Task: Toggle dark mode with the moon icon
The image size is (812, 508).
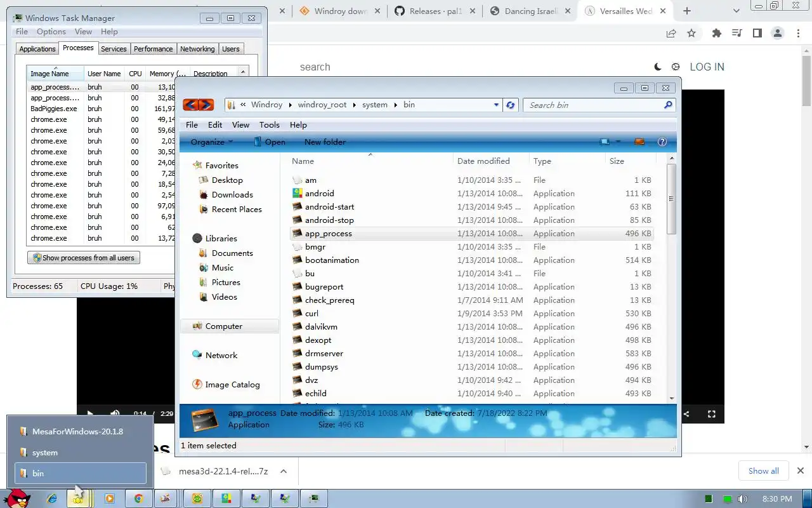Action: 658,67
